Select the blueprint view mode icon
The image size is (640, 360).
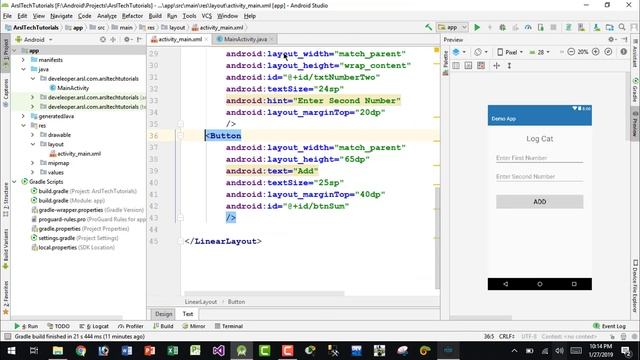(468, 65)
